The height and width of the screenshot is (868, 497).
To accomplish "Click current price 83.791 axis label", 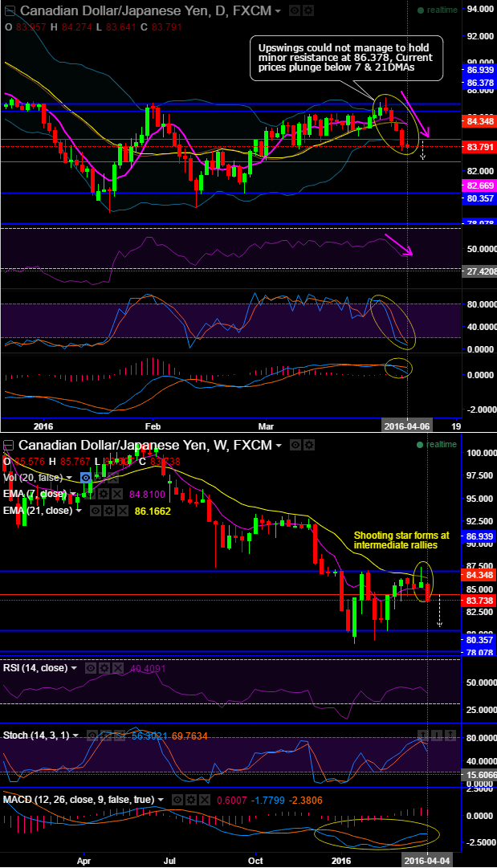I will coord(479,147).
